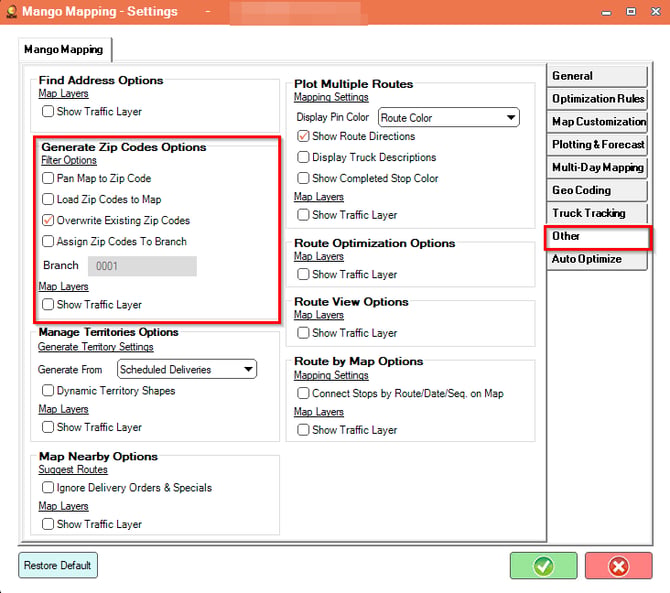Select Plotting & Forecast tab
Screen dimensions: 670x593
click(597, 144)
